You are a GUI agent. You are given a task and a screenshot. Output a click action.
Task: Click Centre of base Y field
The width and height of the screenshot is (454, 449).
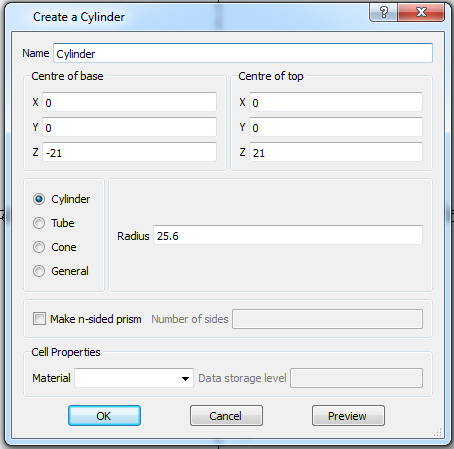129,127
